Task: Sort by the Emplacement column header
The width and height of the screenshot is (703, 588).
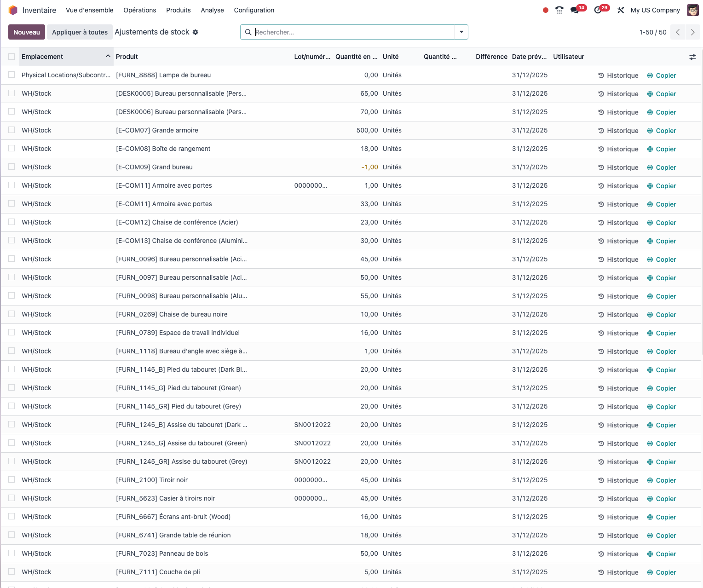Action: pos(66,57)
